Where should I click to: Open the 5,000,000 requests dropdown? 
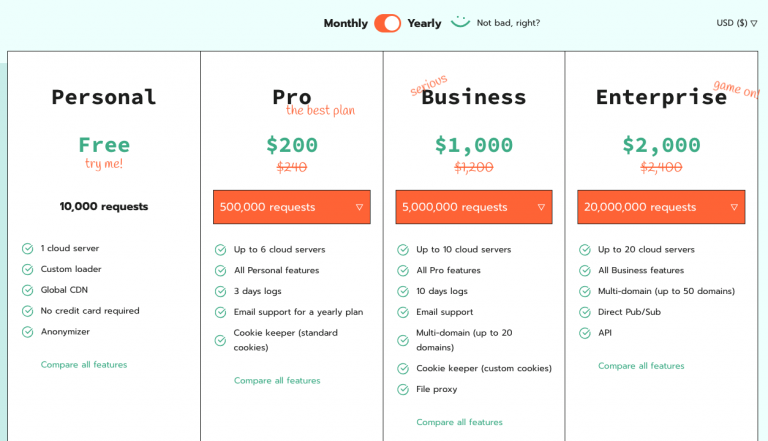pyautogui.click(x=473, y=207)
